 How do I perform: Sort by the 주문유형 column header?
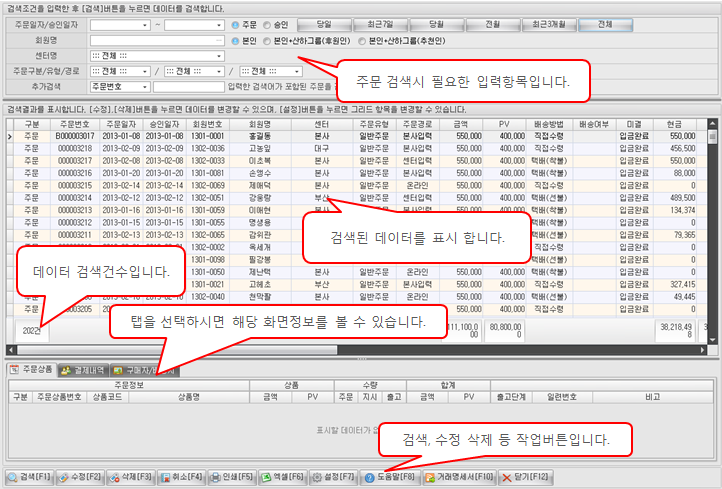[374, 124]
